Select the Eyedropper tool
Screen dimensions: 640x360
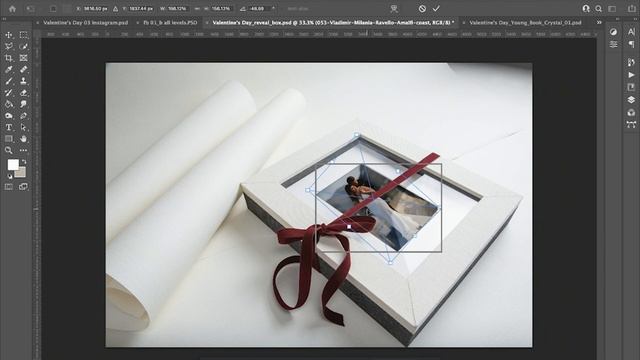tap(9, 69)
